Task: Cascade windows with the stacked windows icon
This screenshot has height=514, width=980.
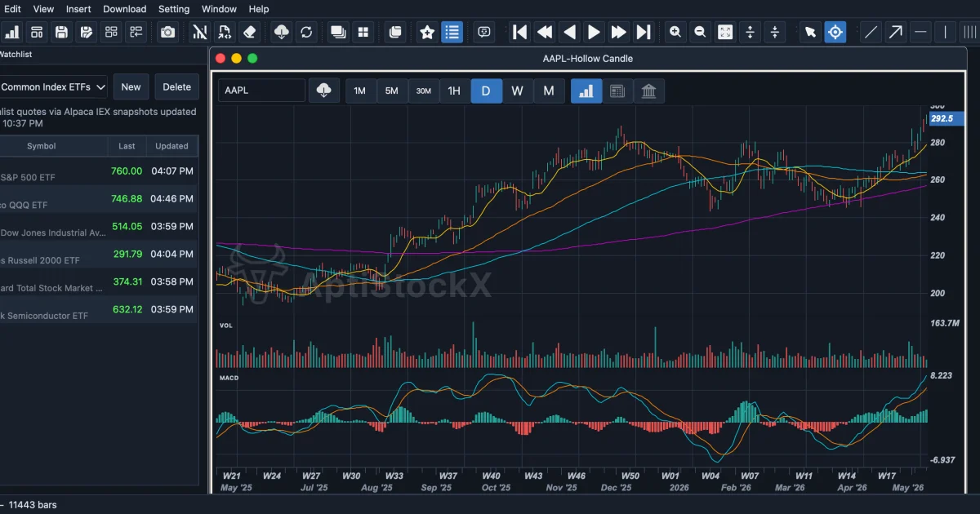Action: coord(337,32)
